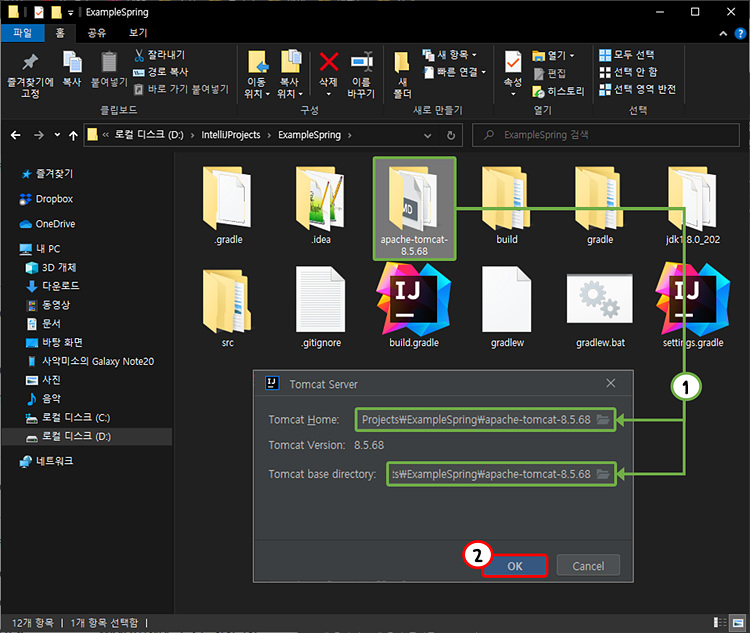Browse folder for Tomcat base directory
Viewport: 750px width, 633px height.
click(x=603, y=474)
